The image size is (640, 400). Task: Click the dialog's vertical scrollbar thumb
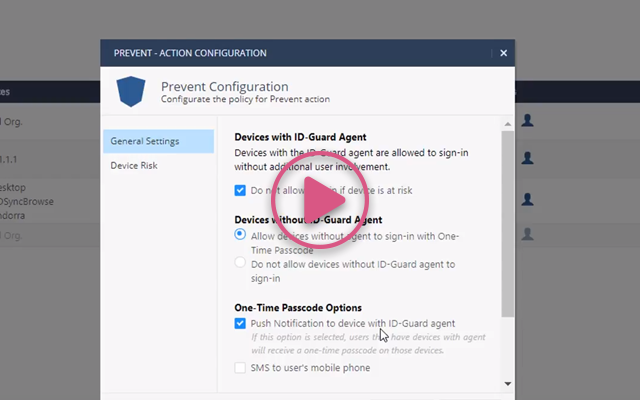508,224
